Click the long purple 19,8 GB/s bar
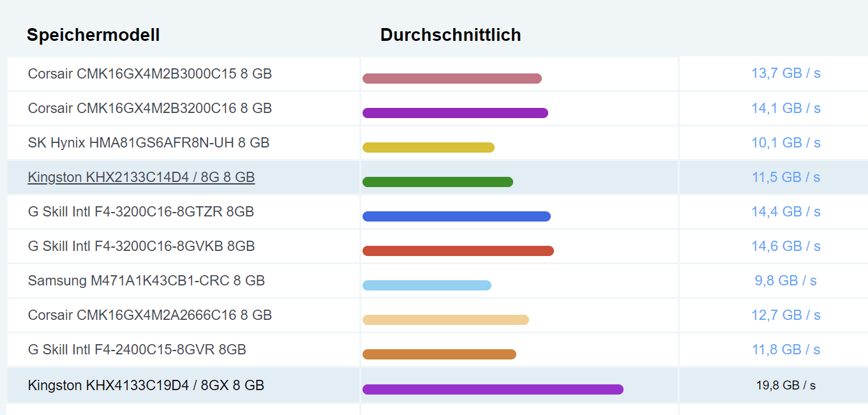868x415 pixels. 493,389
